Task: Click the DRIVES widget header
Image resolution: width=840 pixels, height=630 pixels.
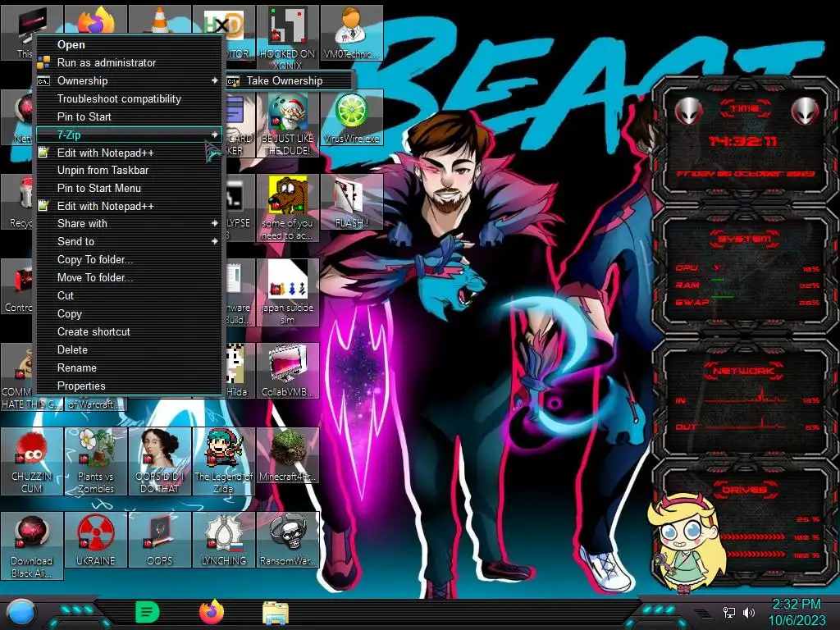Action: [745, 490]
